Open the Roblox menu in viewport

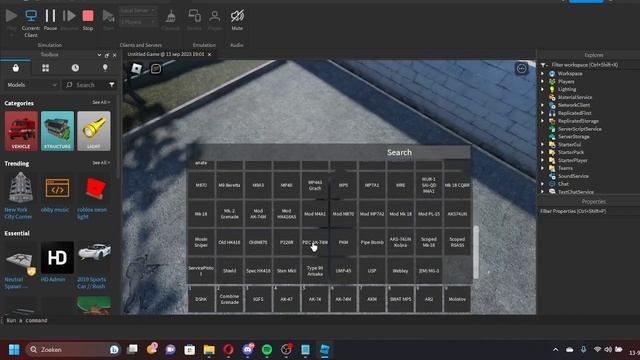[x=137, y=68]
